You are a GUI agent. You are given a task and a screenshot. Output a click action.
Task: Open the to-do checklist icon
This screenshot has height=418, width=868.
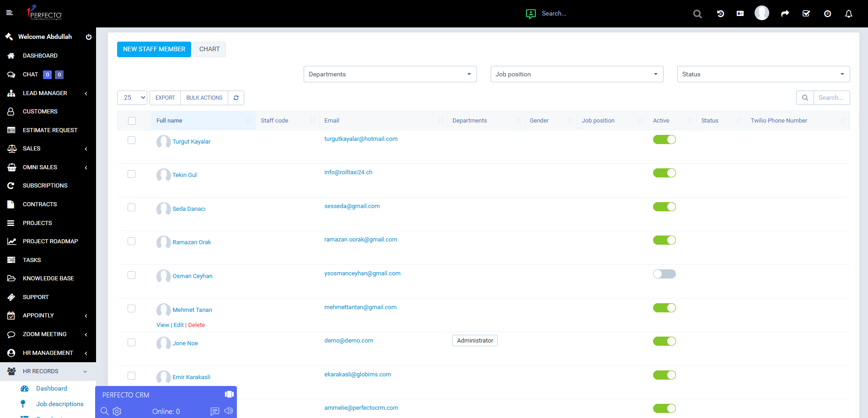[x=806, y=14]
